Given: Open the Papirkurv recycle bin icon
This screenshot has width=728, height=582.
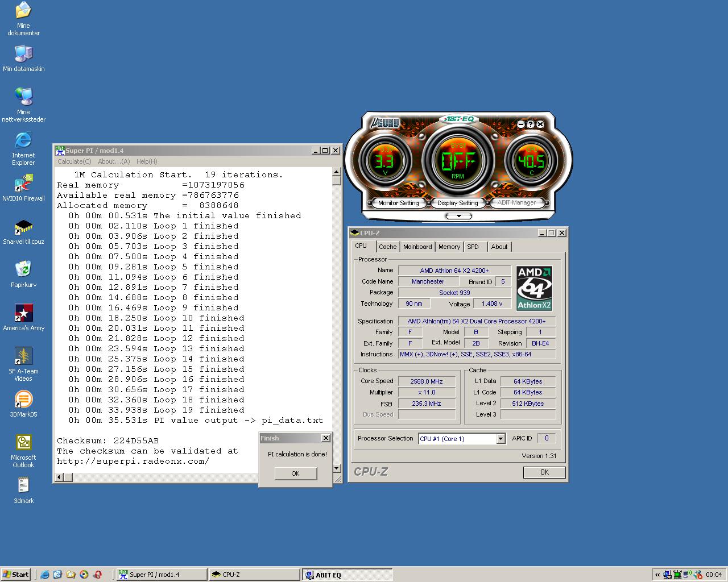Looking at the screenshot, I should click(23, 274).
